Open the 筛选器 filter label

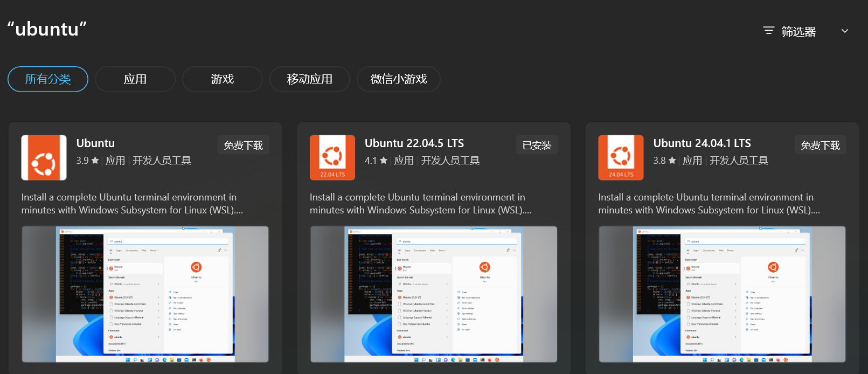(798, 31)
